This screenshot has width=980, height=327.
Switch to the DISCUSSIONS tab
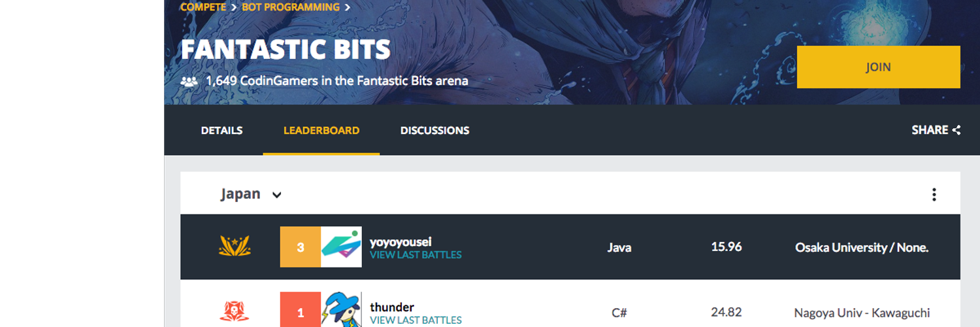tap(434, 130)
